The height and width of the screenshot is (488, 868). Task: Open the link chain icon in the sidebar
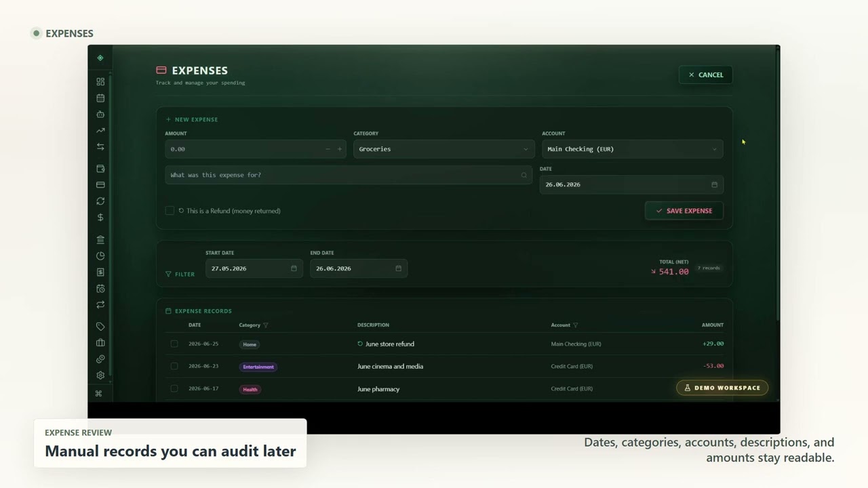[x=100, y=359]
